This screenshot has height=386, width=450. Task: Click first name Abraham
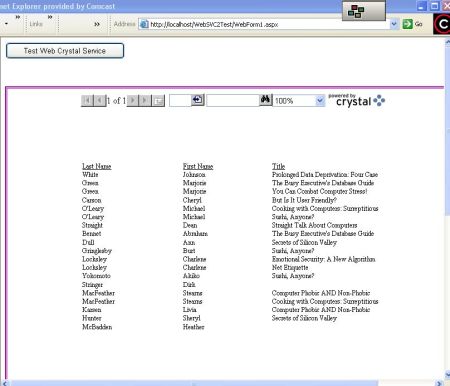[195, 234]
